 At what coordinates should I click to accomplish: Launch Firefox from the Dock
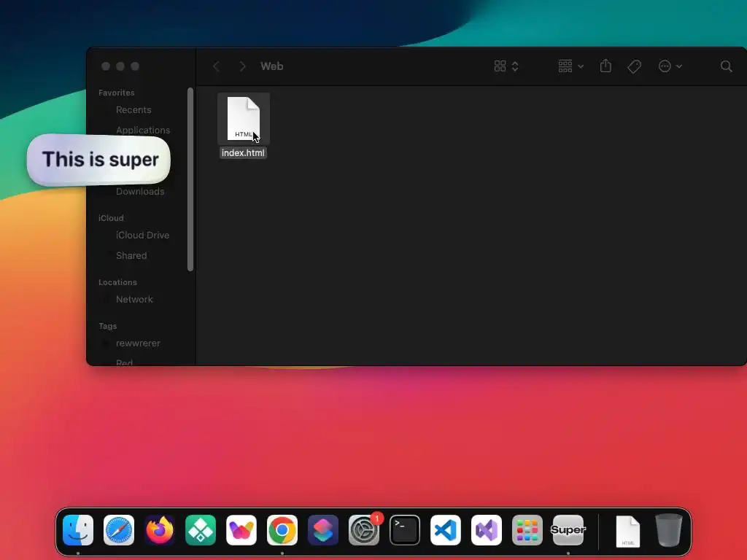tap(160, 530)
